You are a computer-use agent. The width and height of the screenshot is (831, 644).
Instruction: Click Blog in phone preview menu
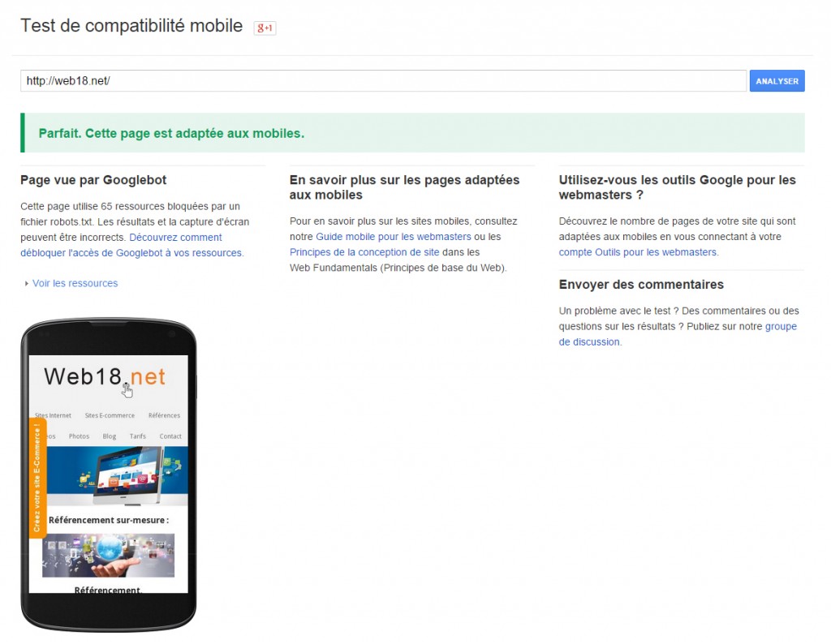coord(110,436)
